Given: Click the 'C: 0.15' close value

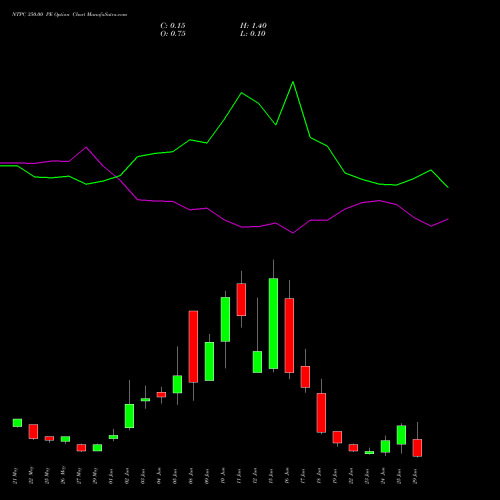Looking at the screenshot, I should coord(173,26).
